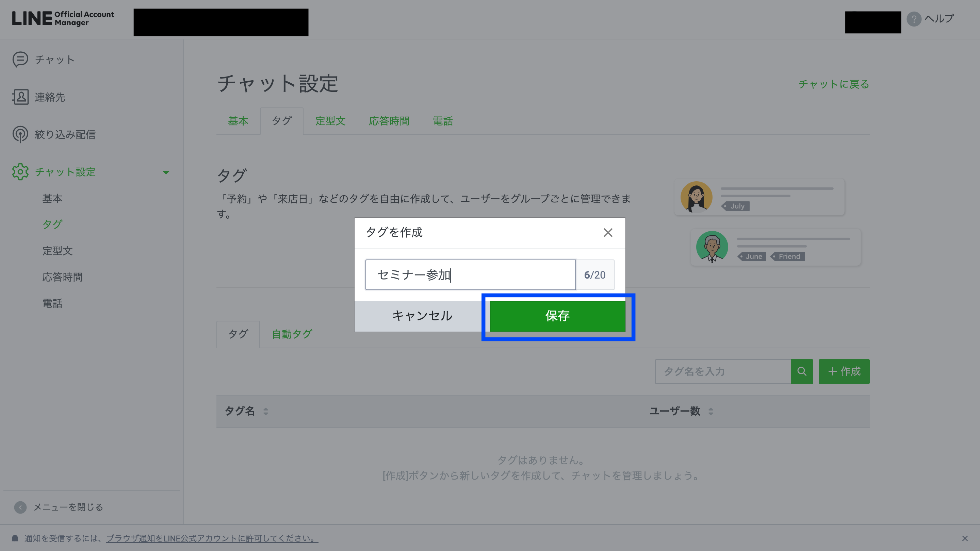The height and width of the screenshot is (551, 980).
Task: Open the 自動タグ tab
Action: [292, 334]
